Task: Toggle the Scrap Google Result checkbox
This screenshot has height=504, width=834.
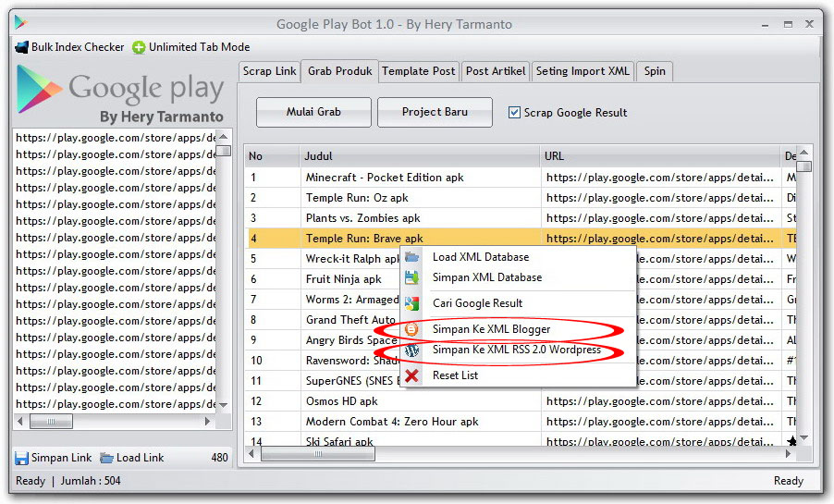Action: click(x=514, y=112)
